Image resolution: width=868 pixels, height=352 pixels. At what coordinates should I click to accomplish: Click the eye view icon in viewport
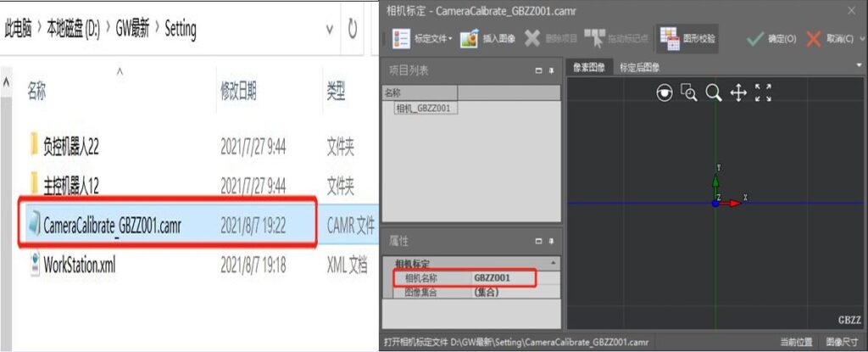[665, 93]
